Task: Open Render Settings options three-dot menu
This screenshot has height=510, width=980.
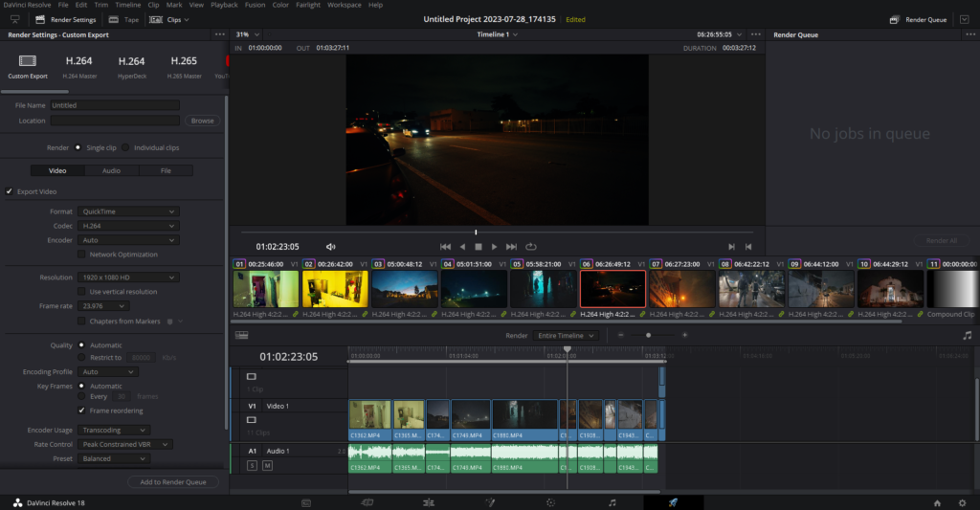Action: (x=219, y=35)
